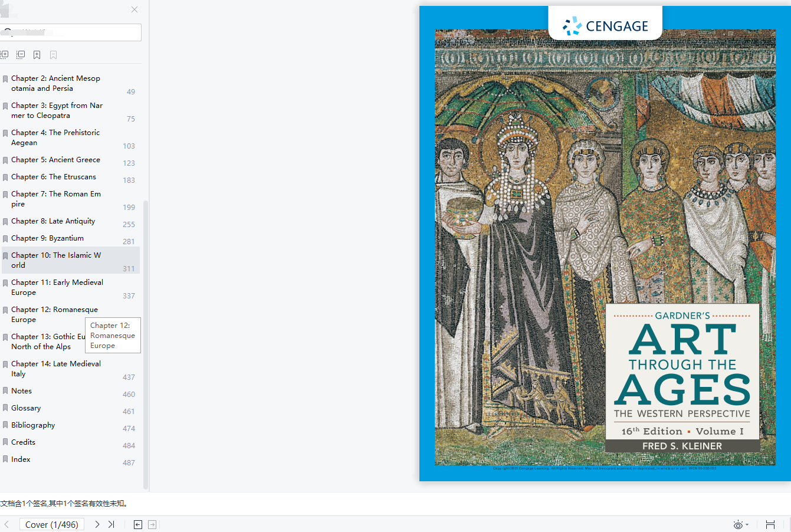Click the Cengage logo on the cover

[x=605, y=26]
